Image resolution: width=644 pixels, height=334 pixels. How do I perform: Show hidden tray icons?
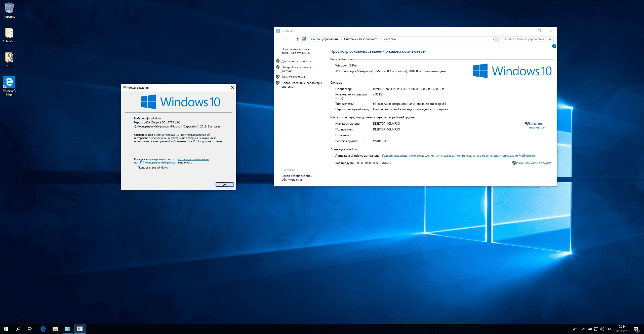point(584,329)
